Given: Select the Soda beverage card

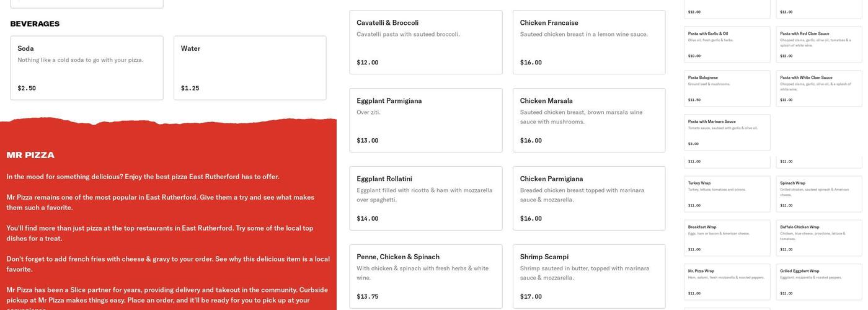Looking at the screenshot, I should point(87,68).
